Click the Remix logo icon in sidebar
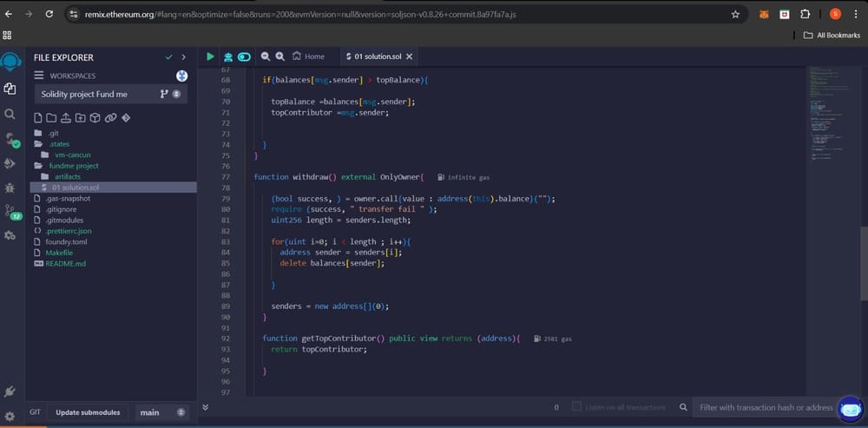Screen dimensions: 868x428 pos(10,62)
